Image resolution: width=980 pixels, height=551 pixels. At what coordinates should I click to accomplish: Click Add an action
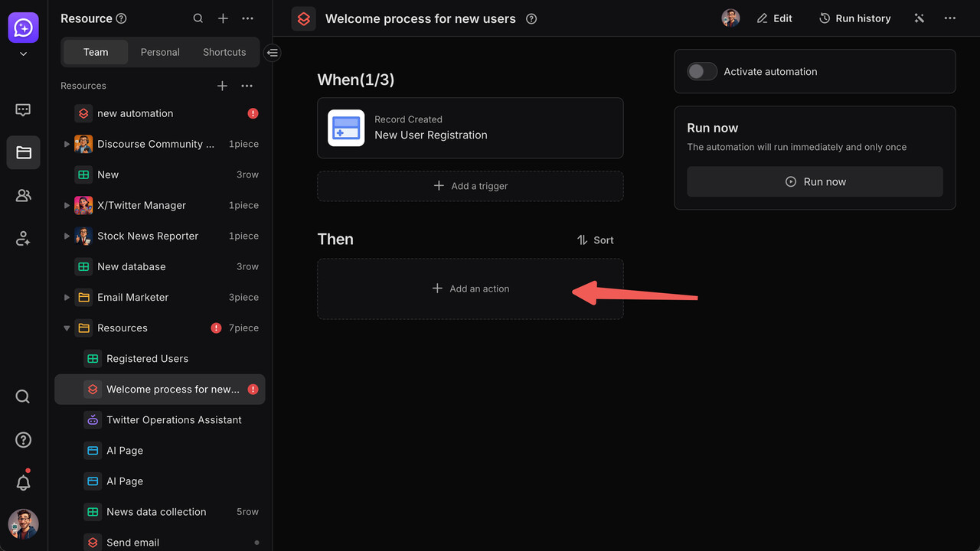click(x=470, y=289)
